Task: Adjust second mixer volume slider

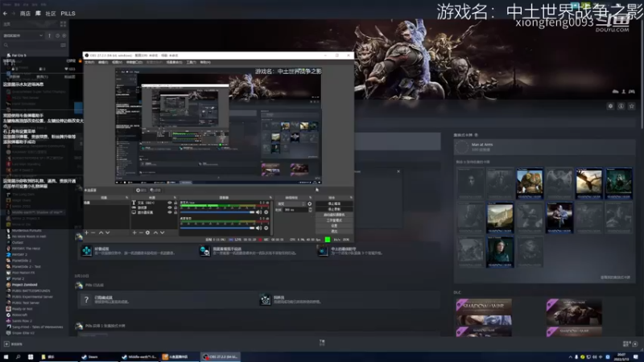Action: [x=217, y=228]
